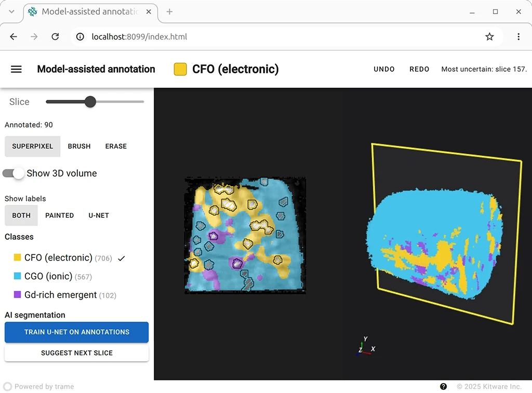Click the help question mark icon
This screenshot has height=393, width=532.
[x=444, y=387]
